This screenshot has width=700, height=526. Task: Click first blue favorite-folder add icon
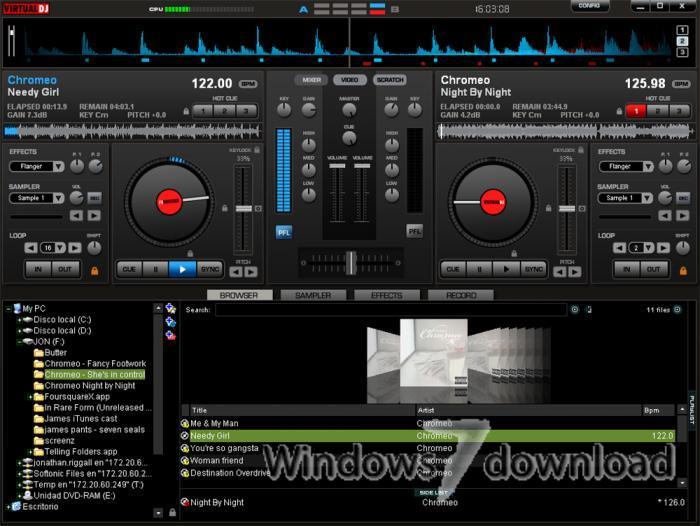(x=171, y=308)
